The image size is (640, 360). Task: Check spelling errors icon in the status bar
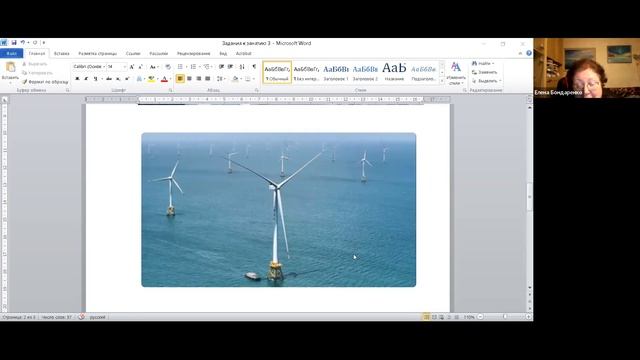click(82, 317)
